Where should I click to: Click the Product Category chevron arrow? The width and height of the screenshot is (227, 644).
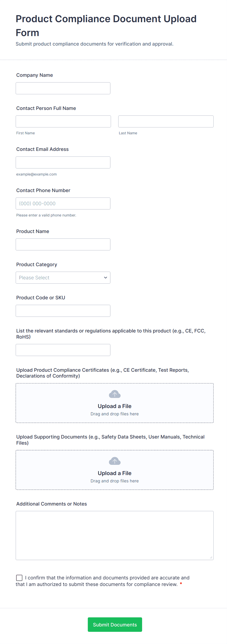[x=106, y=278]
